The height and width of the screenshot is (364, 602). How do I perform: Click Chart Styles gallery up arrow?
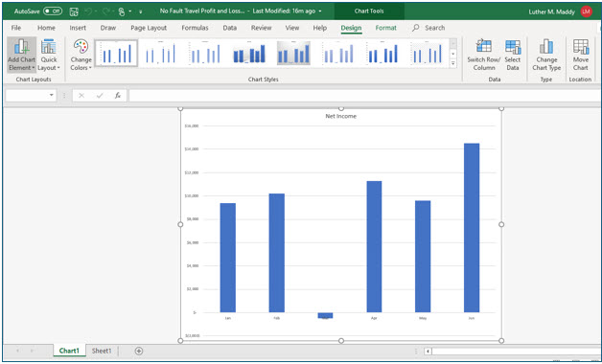click(x=453, y=44)
